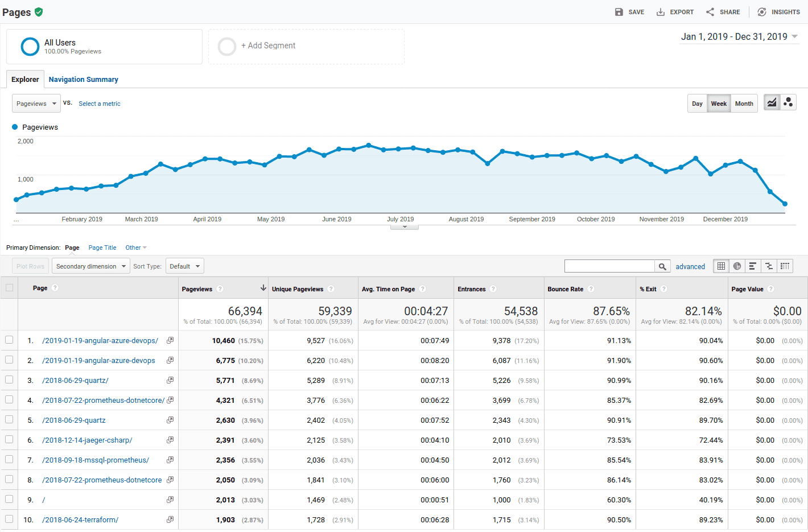Screen dimensions: 808x532
Task: Select the comparison view icon
Action: [769, 266]
